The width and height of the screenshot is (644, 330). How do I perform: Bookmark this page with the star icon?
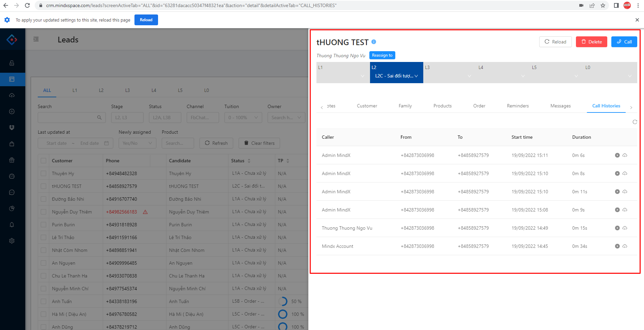point(603,5)
